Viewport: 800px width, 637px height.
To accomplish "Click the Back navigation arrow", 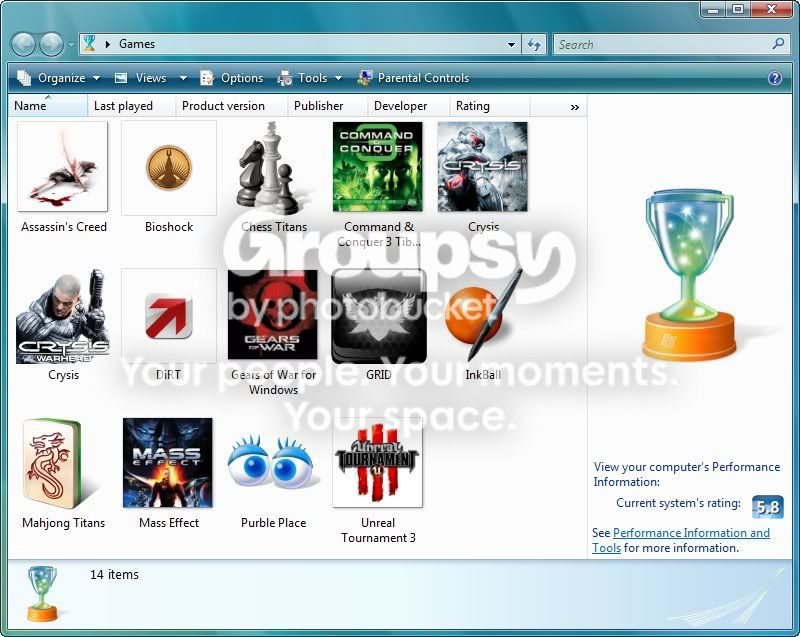I will [23, 44].
